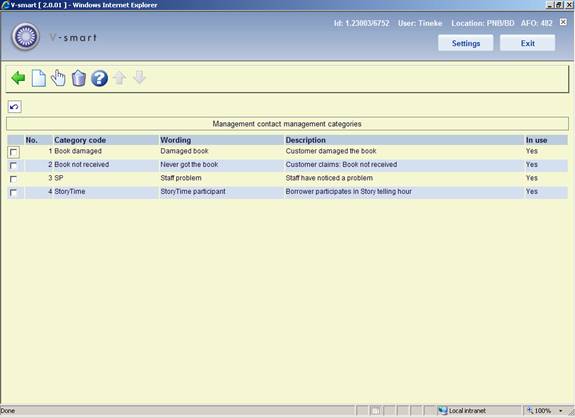Click the green back arrow icon
Viewport: 575px width, 418px height.
click(18, 78)
